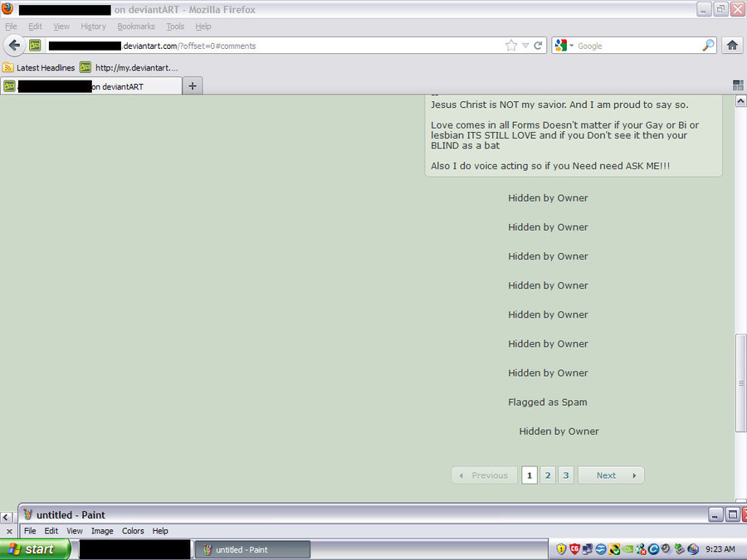Viewport: 747px width, 560px height.
Task: Go back with the Firefox back arrow
Action: (x=14, y=46)
